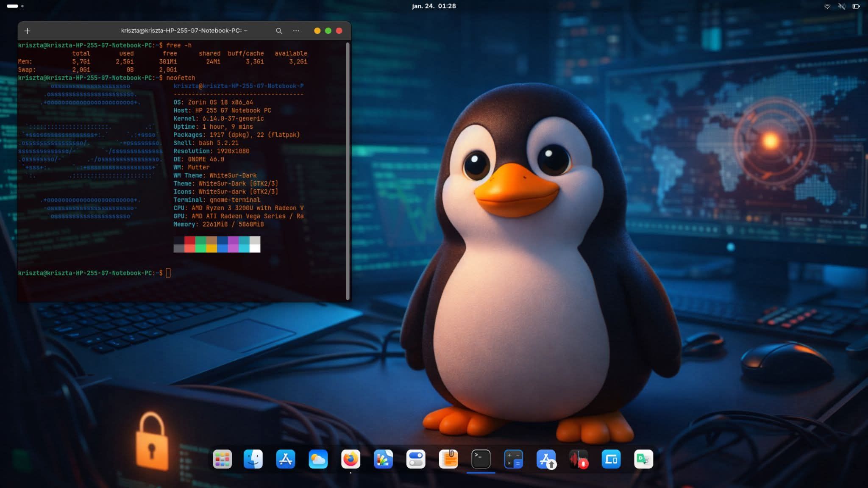Click the "Shell: bash 5.2.21" line
The width and height of the screenshot is (868, 488).
point(206,143)
